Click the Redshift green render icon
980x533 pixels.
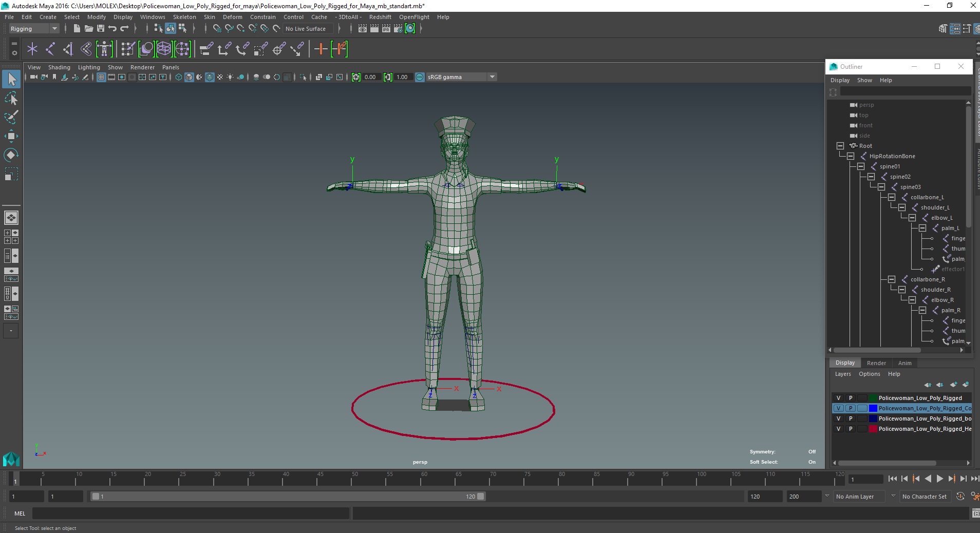click(x=410, y=29)
